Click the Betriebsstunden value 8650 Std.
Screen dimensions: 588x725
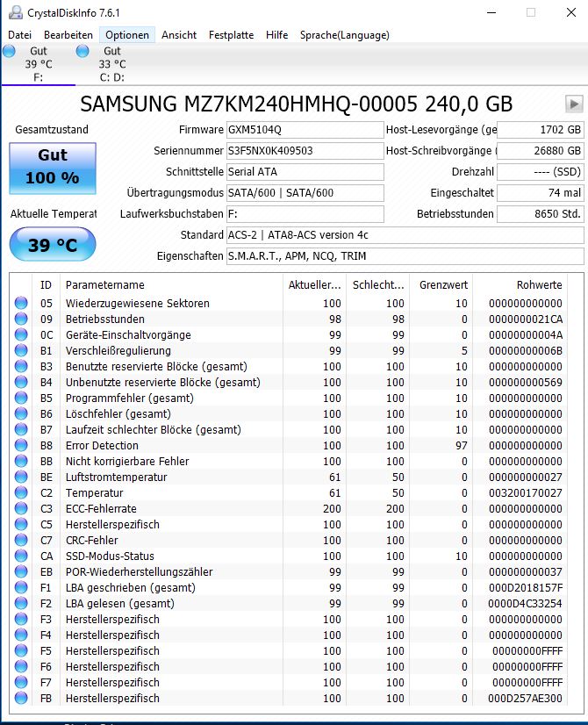tap(541, 214)
